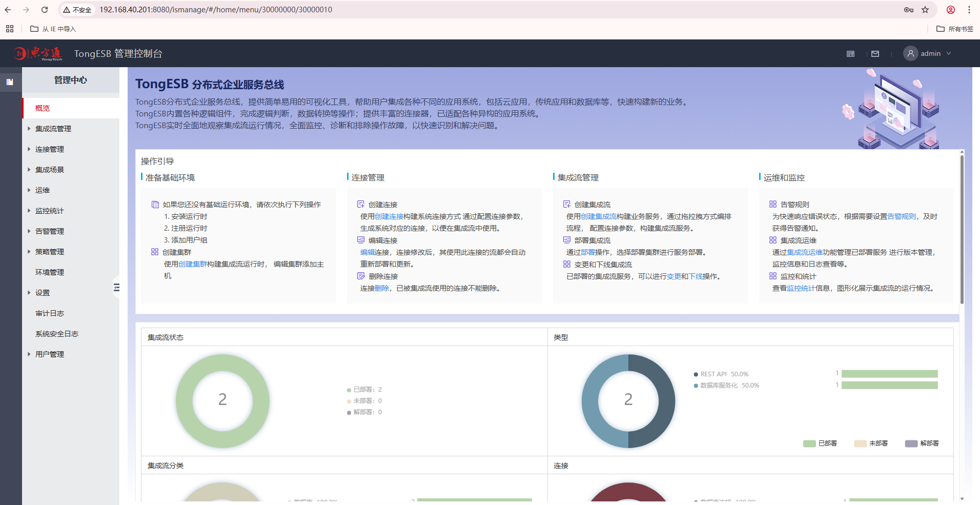Follow the blue 下线 link
Image resolution: width=980 pixels, height=505 pixels.
click(696, 276)
